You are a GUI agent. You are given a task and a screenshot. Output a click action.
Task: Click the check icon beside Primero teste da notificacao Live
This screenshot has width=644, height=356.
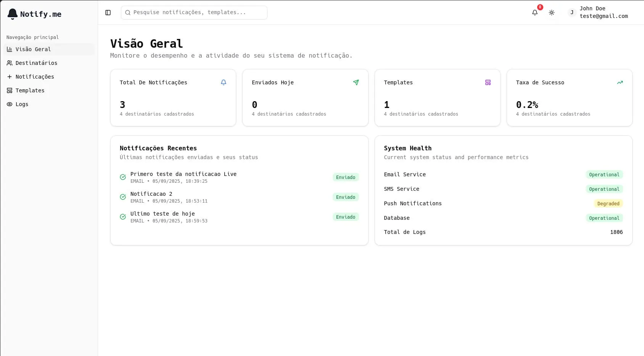coord(123,177)
